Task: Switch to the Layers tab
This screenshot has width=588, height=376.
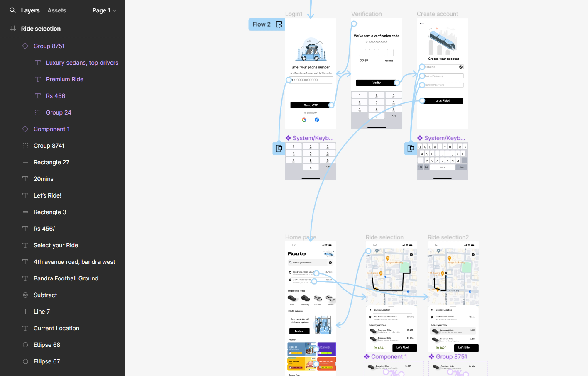Action: pyautogui.click(x=30, y=10)
